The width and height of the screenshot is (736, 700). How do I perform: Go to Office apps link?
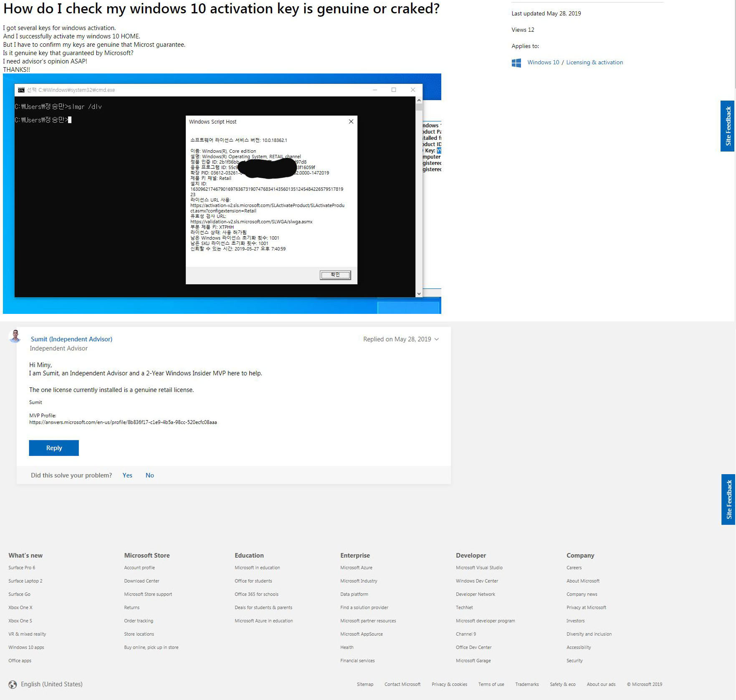tap(20, 661)
